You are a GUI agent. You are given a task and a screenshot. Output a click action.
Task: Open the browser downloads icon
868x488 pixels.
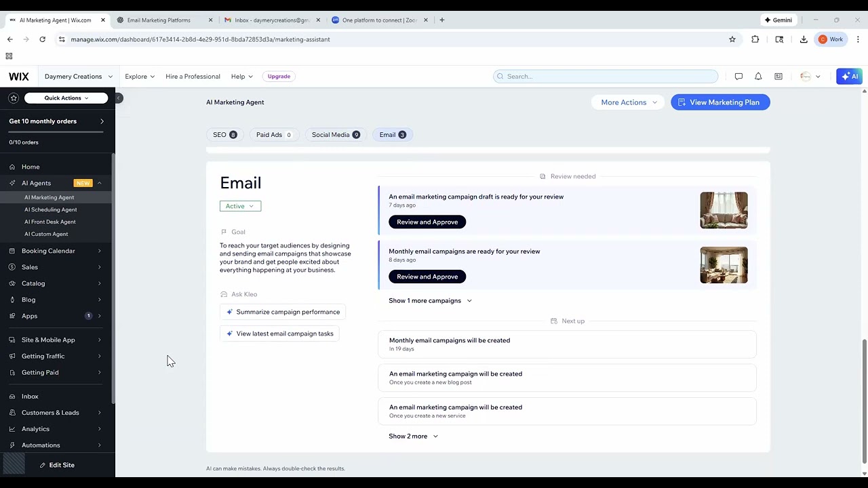[804, 39]
